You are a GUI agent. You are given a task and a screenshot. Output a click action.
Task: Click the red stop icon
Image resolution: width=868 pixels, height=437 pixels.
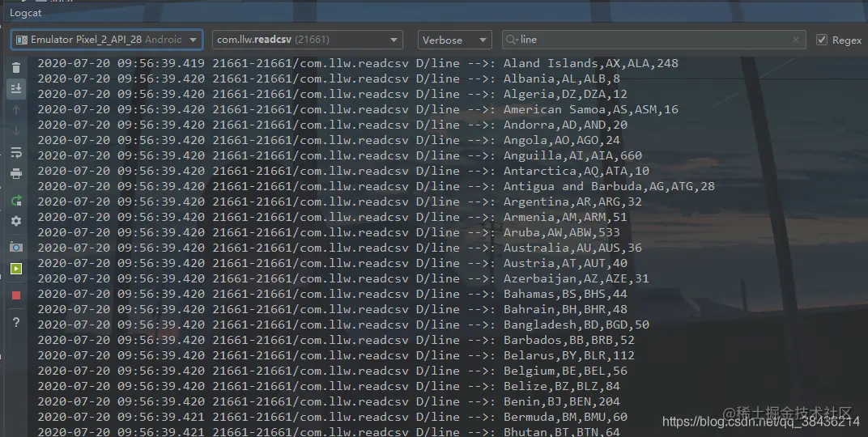16,295
